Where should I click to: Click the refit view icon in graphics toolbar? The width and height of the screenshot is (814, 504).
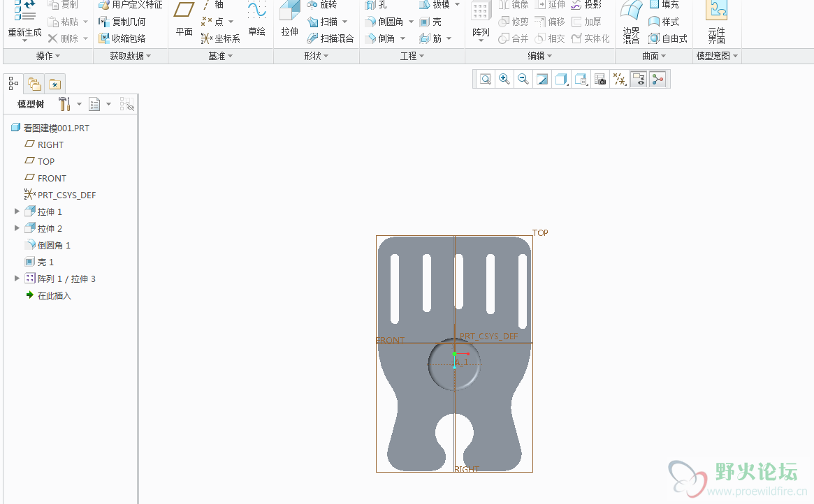click(x=486, y=80)
